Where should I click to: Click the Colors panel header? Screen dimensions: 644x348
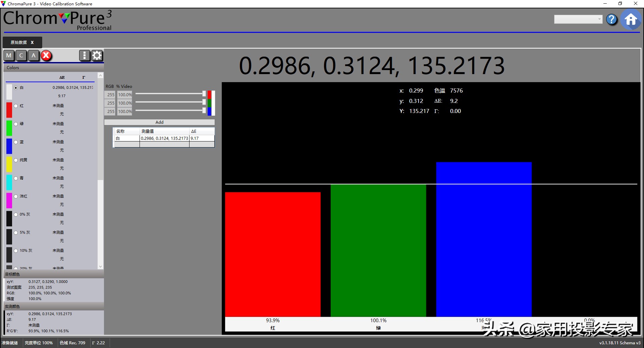[x=54, y=68]
